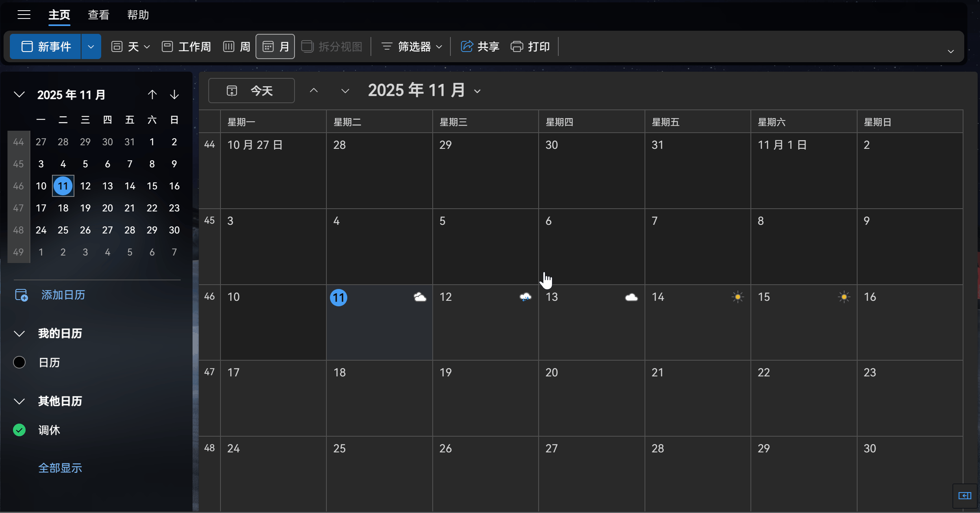The height and width of the screenshot is (513, 980).
Task: Click the 全部显示 link
Action: click(60, 468)
